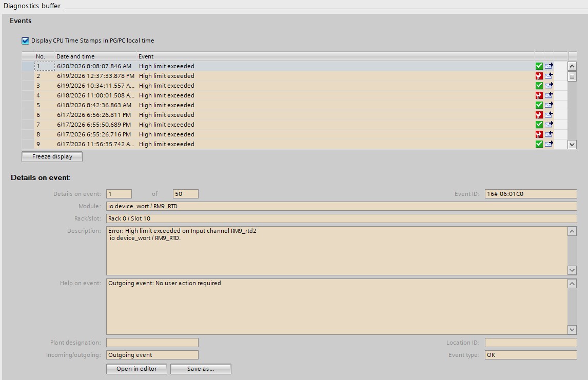Viewport: 588px width, 380px height.
Task: Click outgoing event envelope icon in row 1
Action: (x=549, y=66)
